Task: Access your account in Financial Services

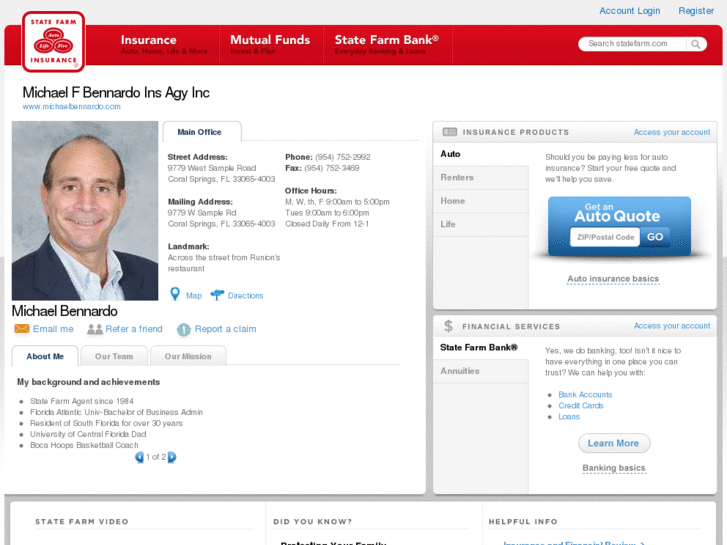Action: 672,326
